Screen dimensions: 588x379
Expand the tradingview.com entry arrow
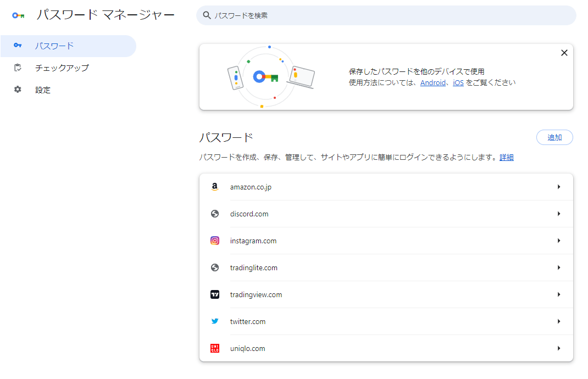point(559,294)
